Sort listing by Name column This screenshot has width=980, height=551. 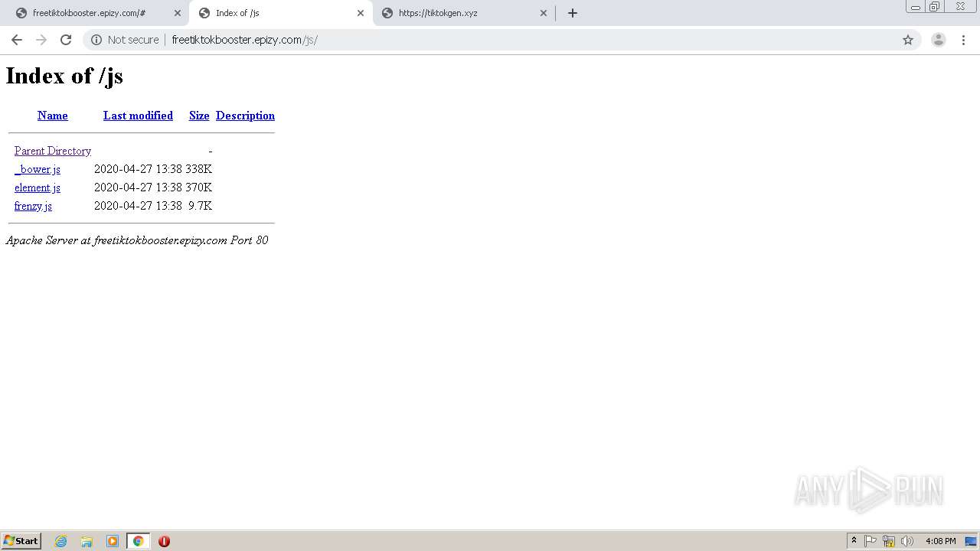tap(53, 116)
